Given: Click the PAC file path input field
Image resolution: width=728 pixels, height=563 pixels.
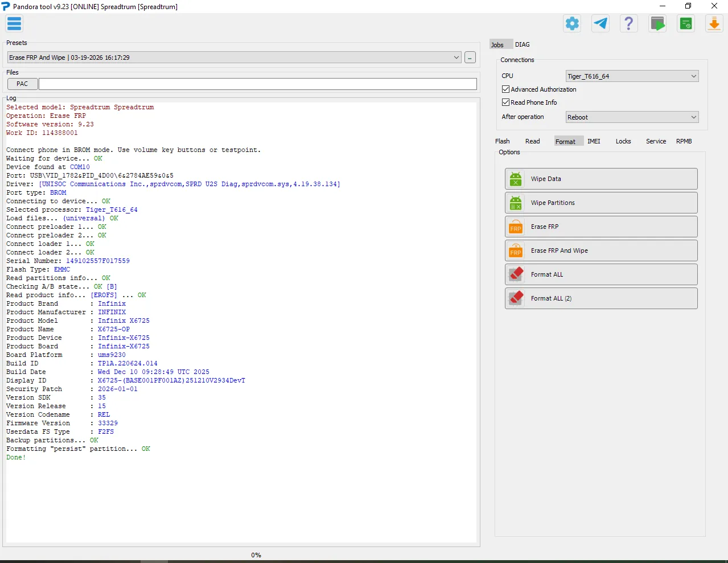Looking at the screenshot, I should click(257, 84).
